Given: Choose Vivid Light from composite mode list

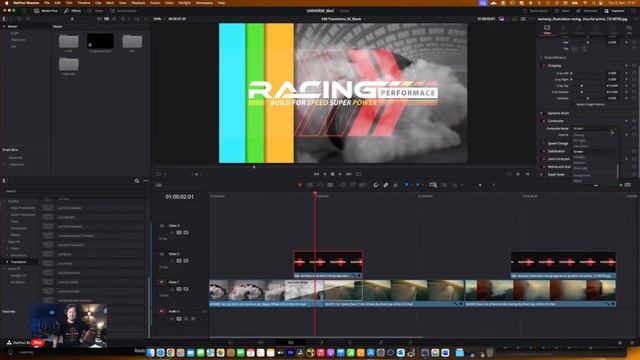Looking at the screenshot, I should (x=580, y=168).
